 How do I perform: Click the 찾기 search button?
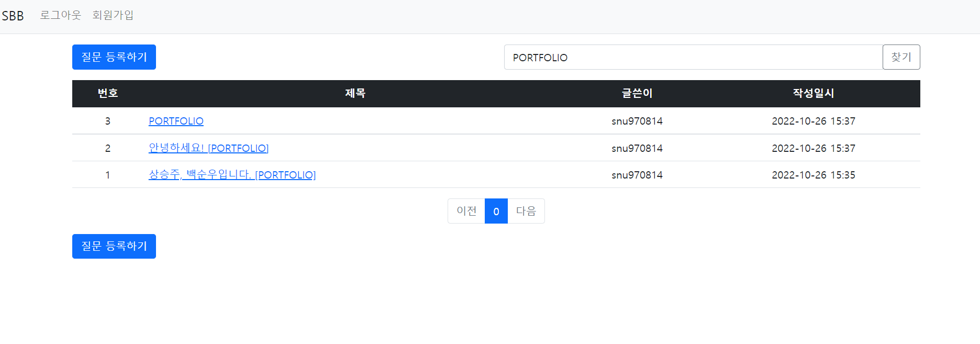tap(901, 57)
